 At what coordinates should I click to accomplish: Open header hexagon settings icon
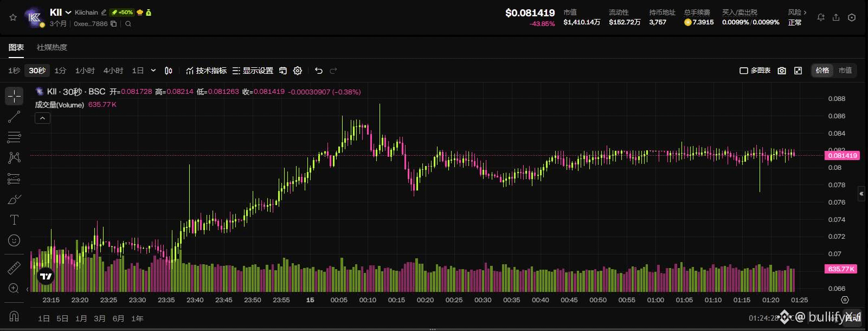click(x=852, y=17)
